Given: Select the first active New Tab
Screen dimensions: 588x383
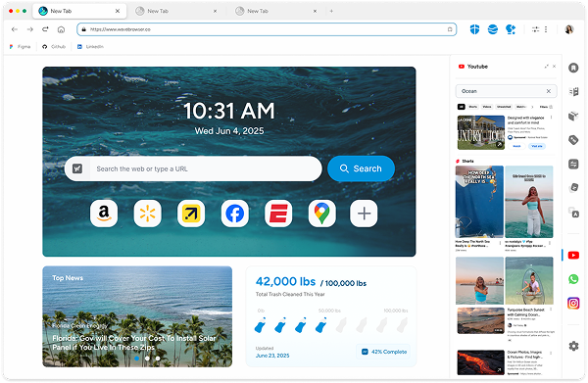Looking at the screenshot, I should click(80, 11).
